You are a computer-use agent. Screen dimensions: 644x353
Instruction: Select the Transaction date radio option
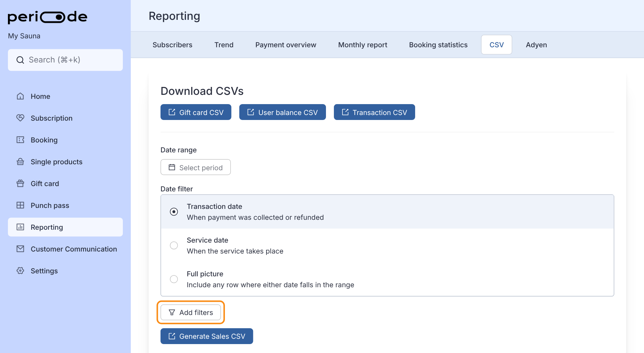click(174, 212)
